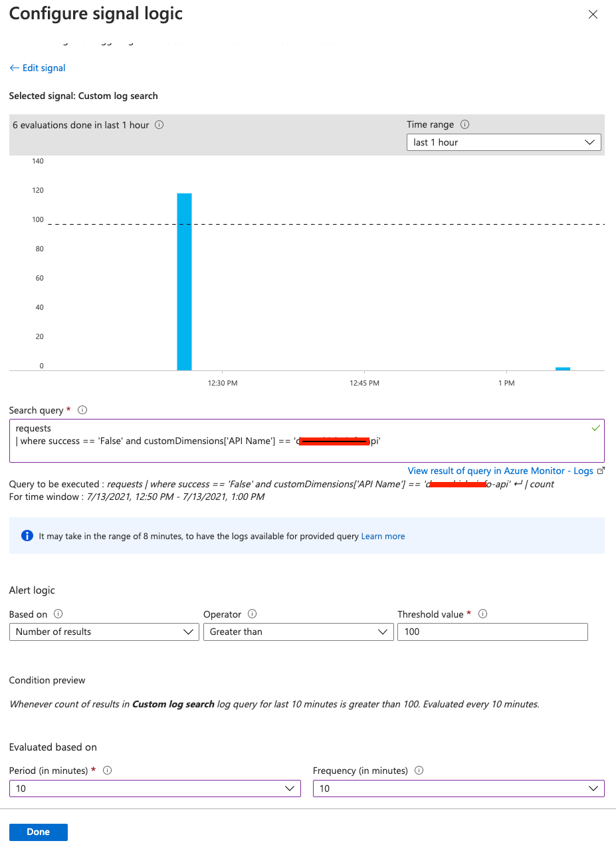Open the Period in minutes dropdown
This screenshot has width=616, height=851.
[x=155, y=789]
